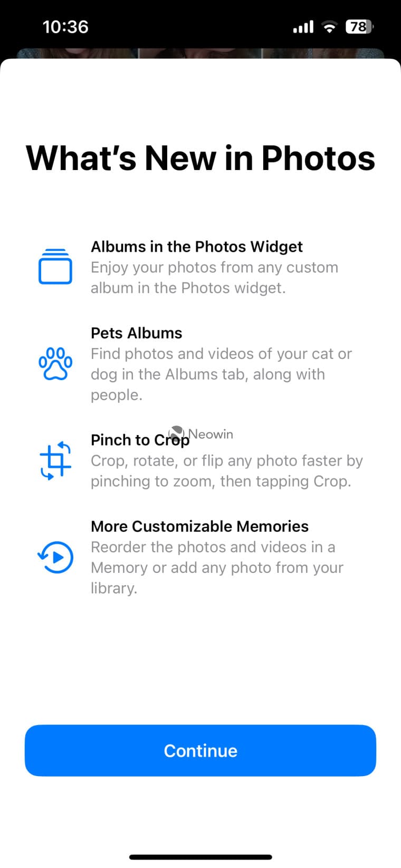Tap the crop and rotate icon
The image size is (401, 868).
click(x=55, y=460)
